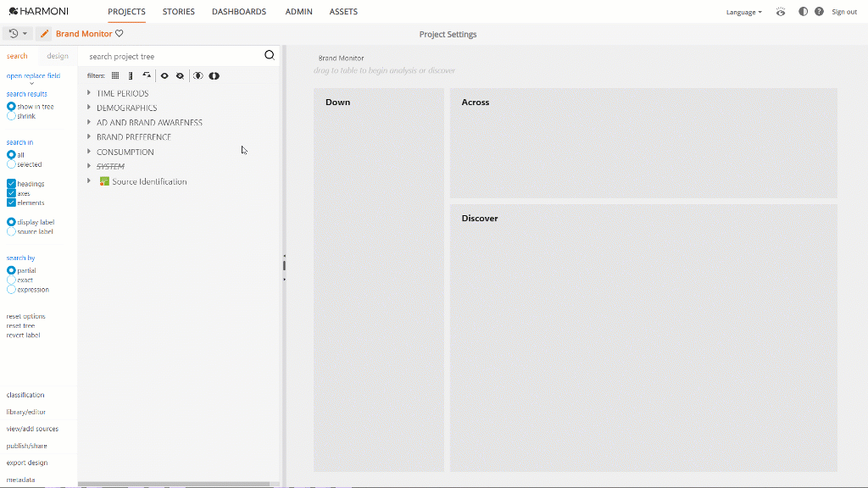The image size is (868, 488).
Task: Apply the hierarchy arrow filter icon
Action: 147,75
